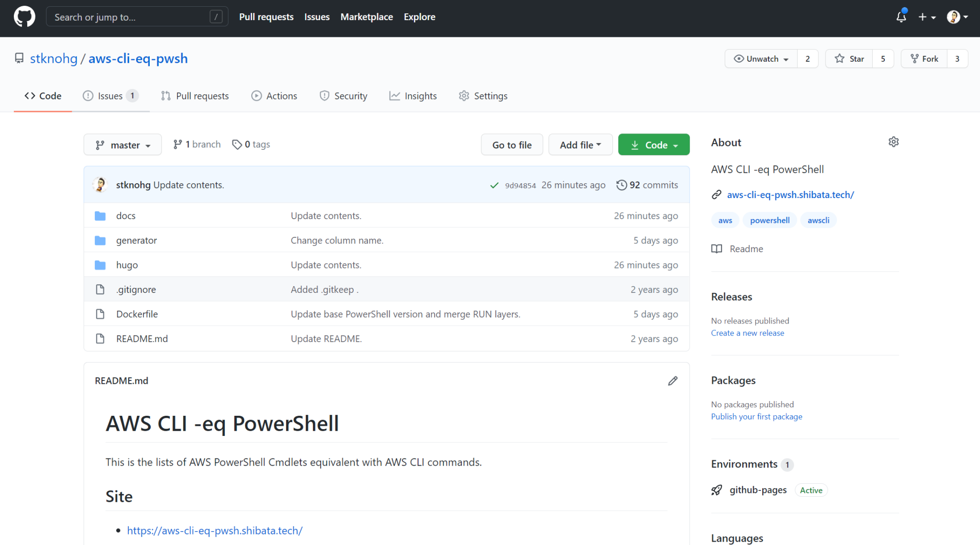This screenshot has height=545, width=980.
Task: Open the 92 commits history
Action: 647,185
